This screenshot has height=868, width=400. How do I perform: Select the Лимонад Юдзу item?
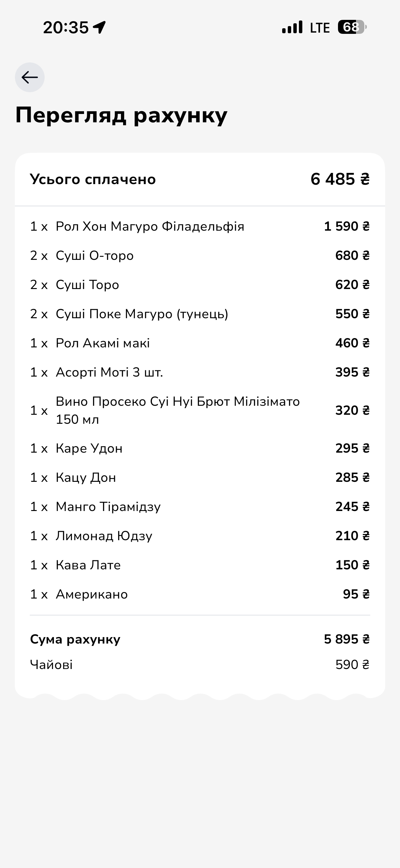pyautogui.click(x=200, y=536)
